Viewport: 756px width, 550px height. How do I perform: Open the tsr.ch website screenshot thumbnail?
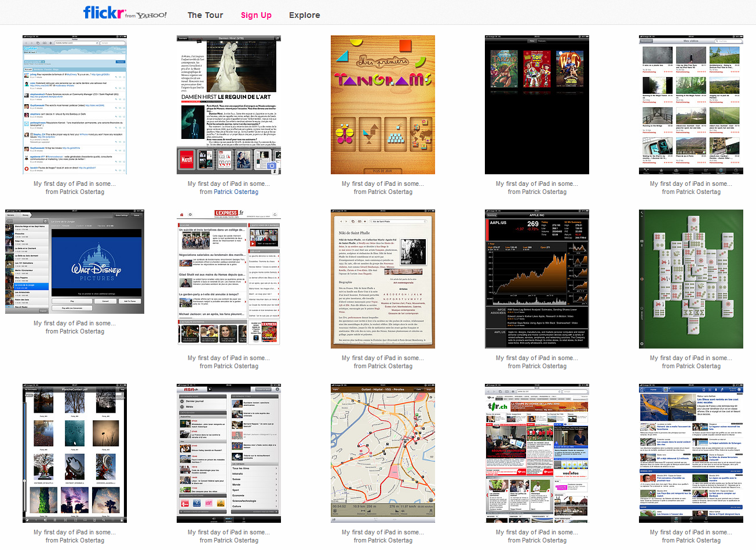(537, 453)
